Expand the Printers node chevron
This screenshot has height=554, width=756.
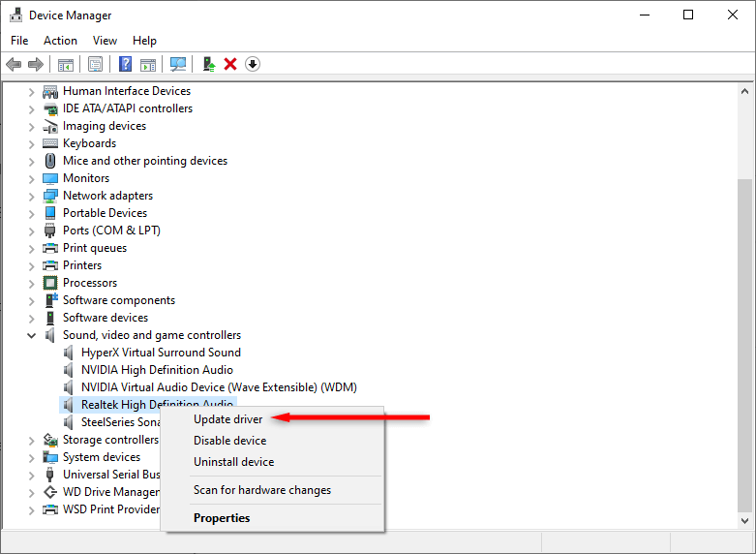31,266
